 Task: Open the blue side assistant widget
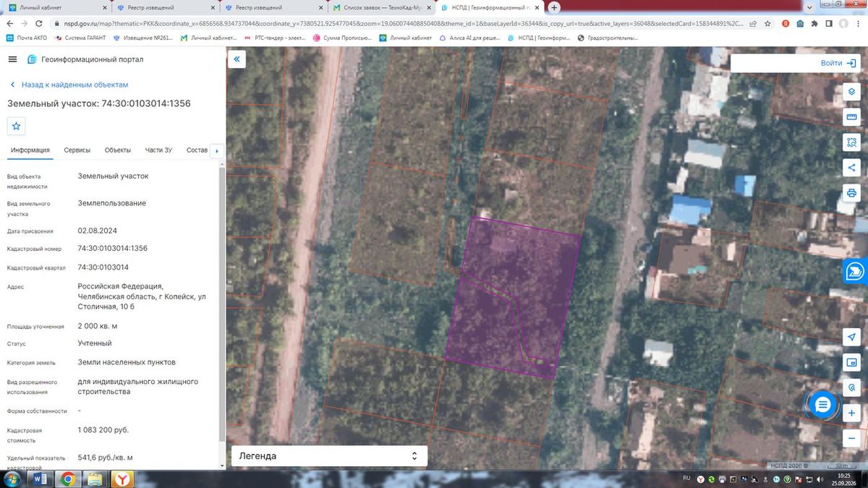(x=856, y=271)
